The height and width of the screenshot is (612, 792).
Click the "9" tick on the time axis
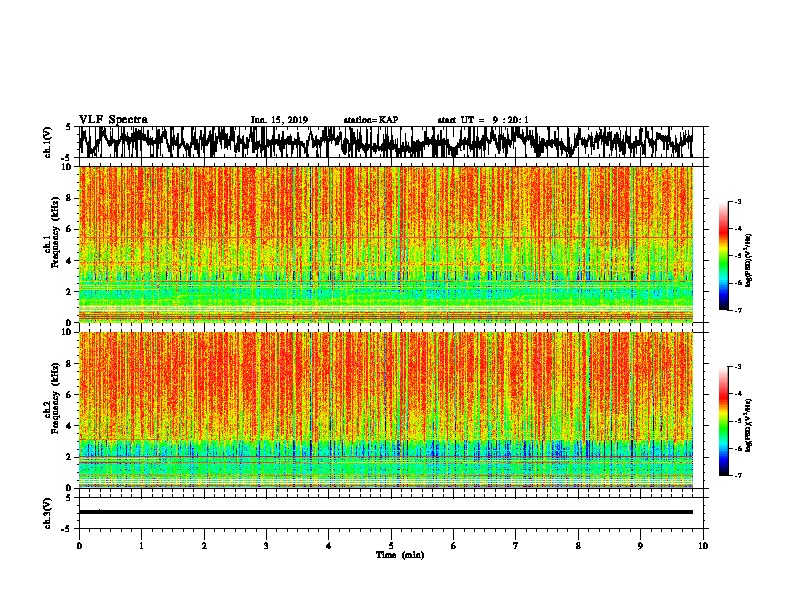pos(640,546)
